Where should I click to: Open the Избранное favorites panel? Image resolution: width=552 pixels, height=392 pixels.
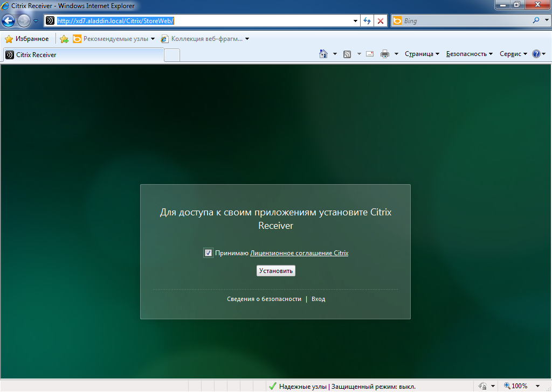coord(27,39)
